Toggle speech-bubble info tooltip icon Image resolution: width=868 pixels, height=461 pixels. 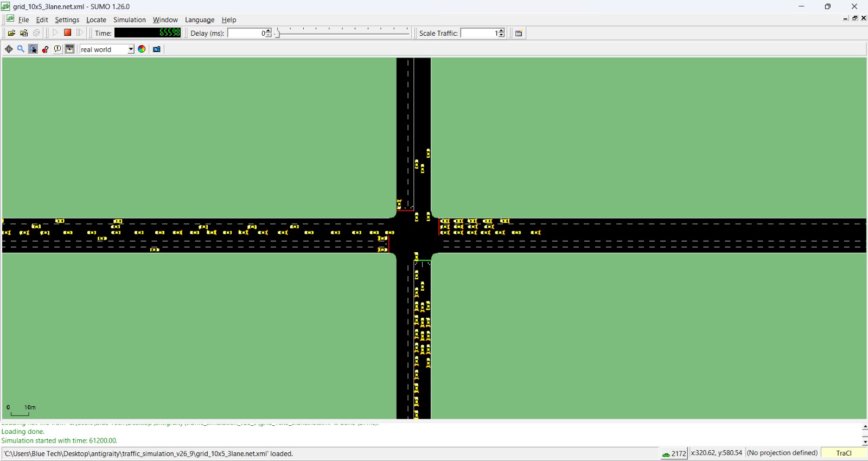tap(58, 49)
